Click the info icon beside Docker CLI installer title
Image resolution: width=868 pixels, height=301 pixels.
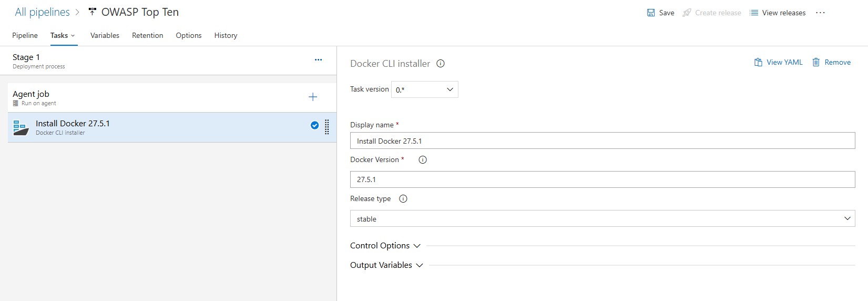coord(441,64)
